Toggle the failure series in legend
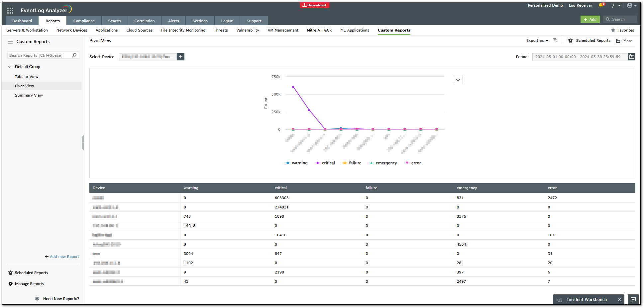The height and width of the screenshot is (308, 644). coord(352,163)
